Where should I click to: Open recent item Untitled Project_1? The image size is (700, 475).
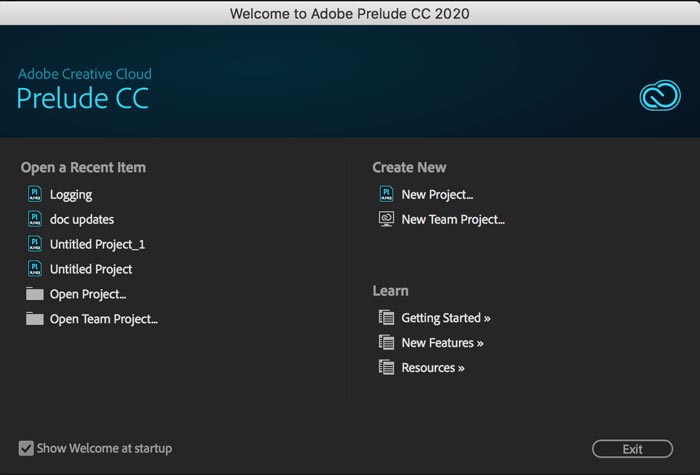tap(97, 244)
